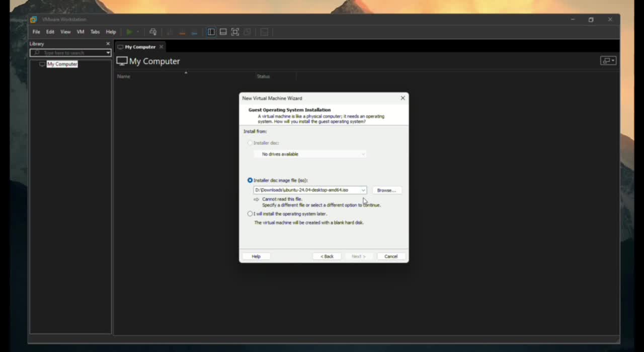Click the Cannot read this file message
The height and width of the screenshot is (352, 644).
tap(282, 199)
